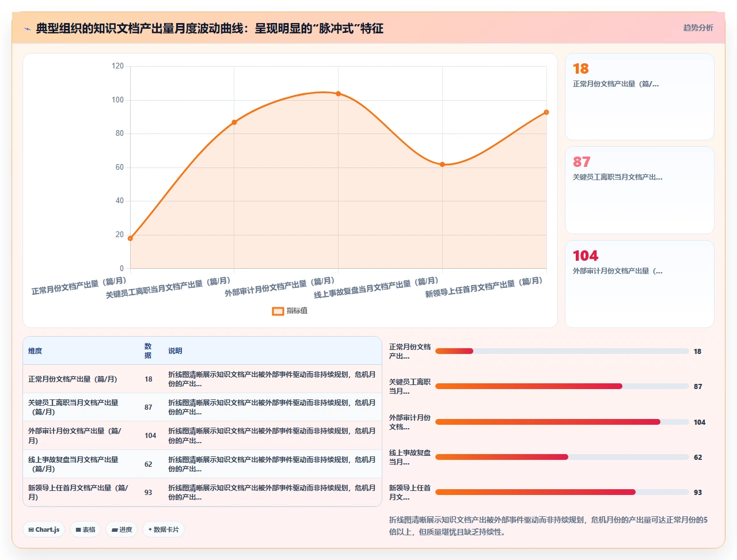The width and height of the screenshot is (737, 560).
Task: Select table row 外部审计月份文档产出量
Action: coord(202,436)
